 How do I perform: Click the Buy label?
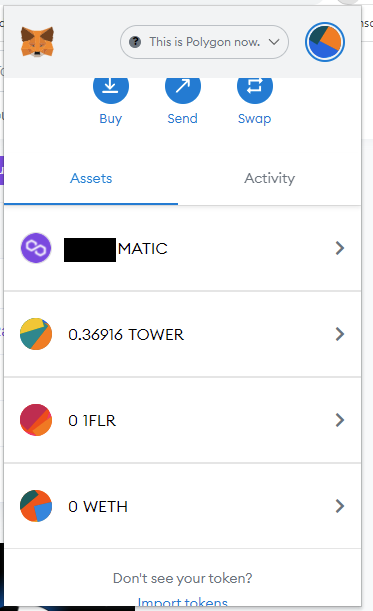coord(111,118)
